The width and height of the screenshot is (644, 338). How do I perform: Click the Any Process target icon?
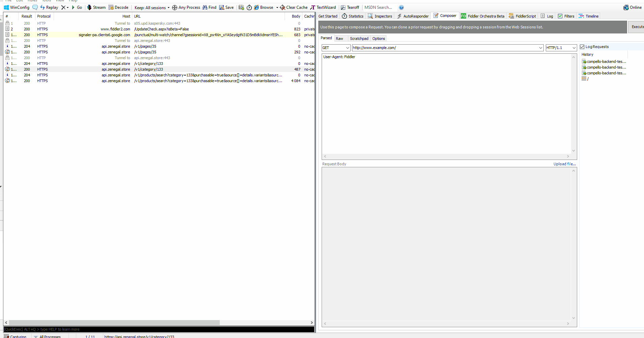[x=175, y=7]
